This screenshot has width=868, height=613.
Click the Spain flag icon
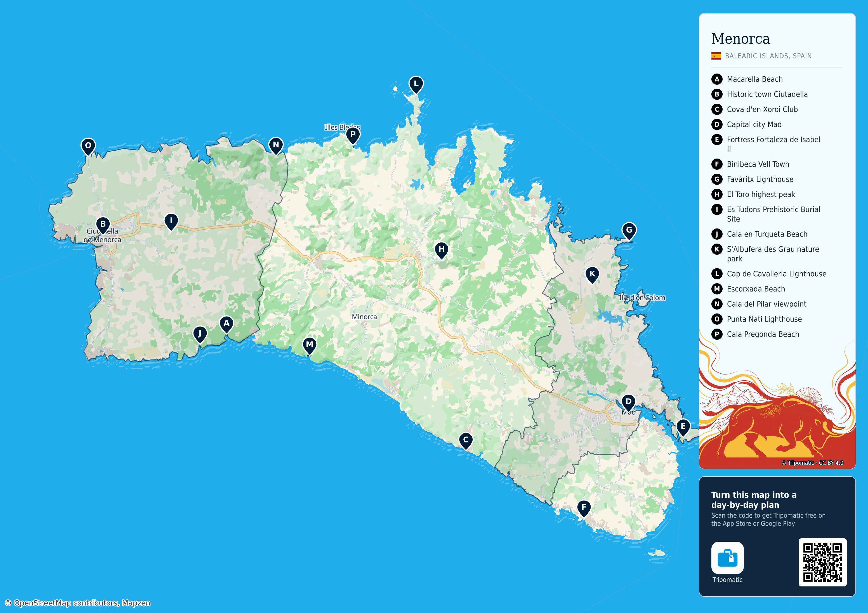pyautogui.click(x=716, y=56)
